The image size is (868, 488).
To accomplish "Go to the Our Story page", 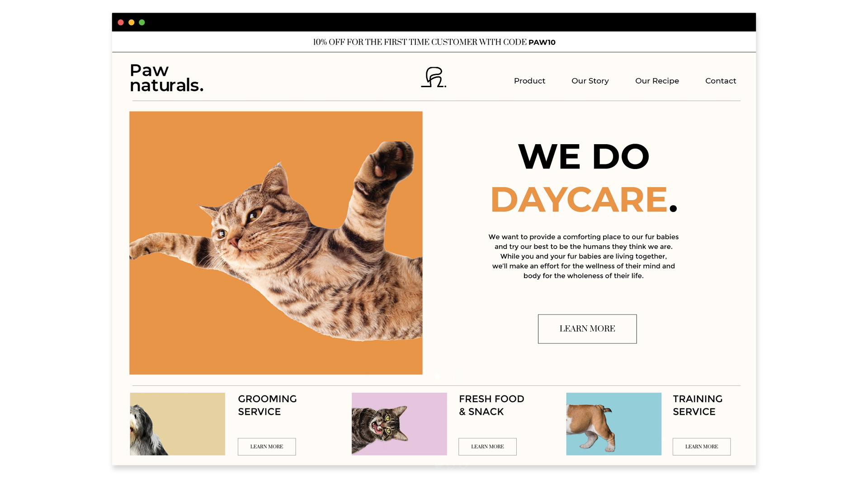I will tap(590, 81).
